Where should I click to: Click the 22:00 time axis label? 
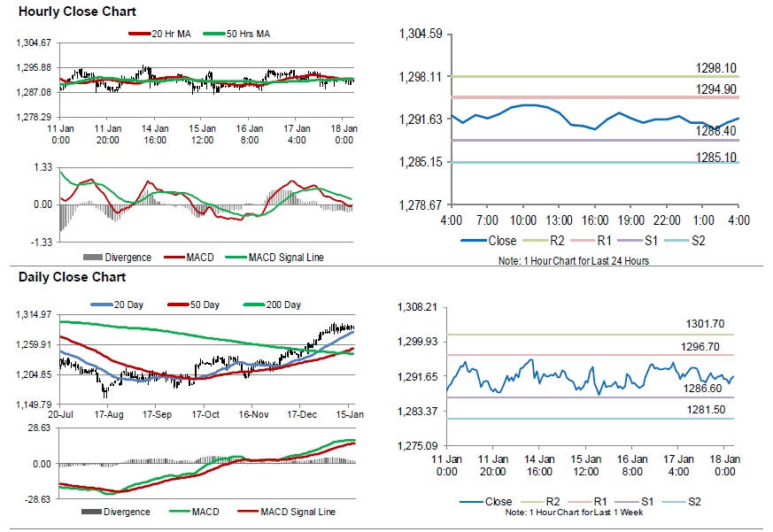(667, 220)
